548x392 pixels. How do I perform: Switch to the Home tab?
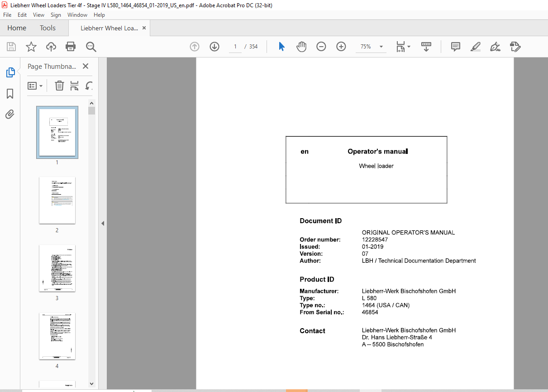pyautogui.click(x=17, y=28)
